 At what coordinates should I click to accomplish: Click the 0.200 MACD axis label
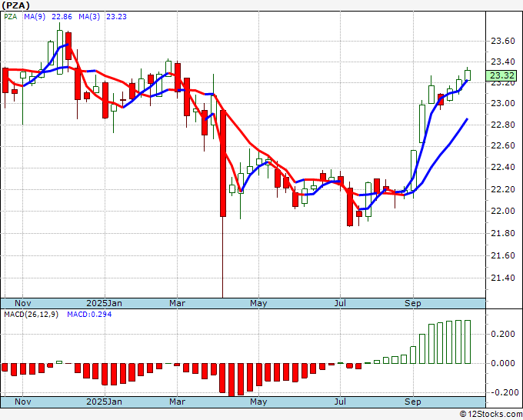pos(502,334)
